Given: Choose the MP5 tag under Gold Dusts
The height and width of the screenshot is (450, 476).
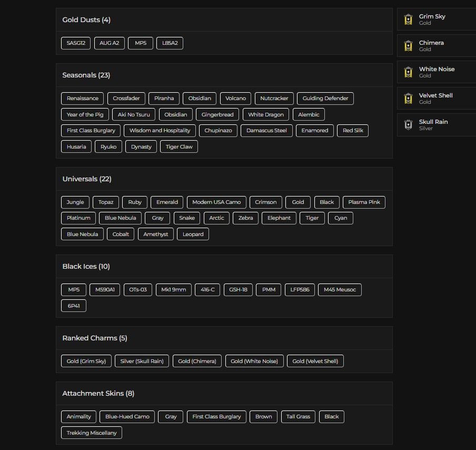Looking at the screenshot, I should pyautogui.click(x=141, y=43).
